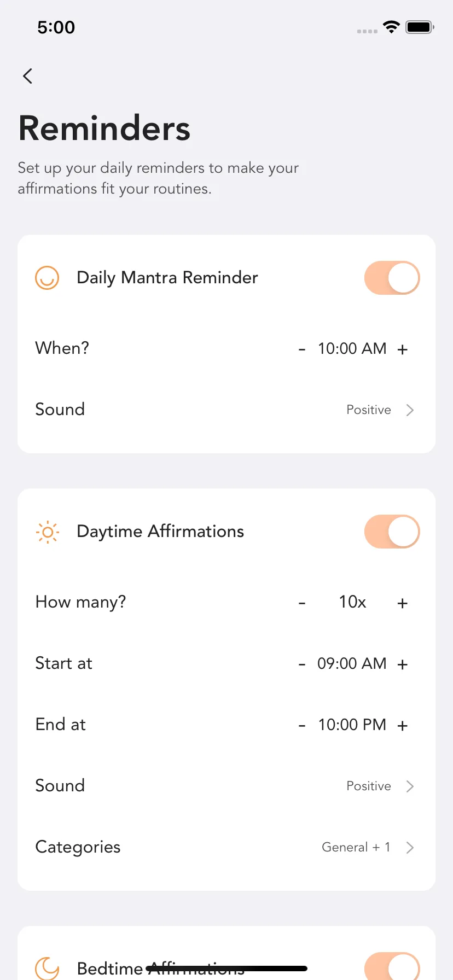The height and width of the screenshot is (980, 453).
Task: Toggle Daily Mantra Reminder switch off
Action: [x=392, y=278]
